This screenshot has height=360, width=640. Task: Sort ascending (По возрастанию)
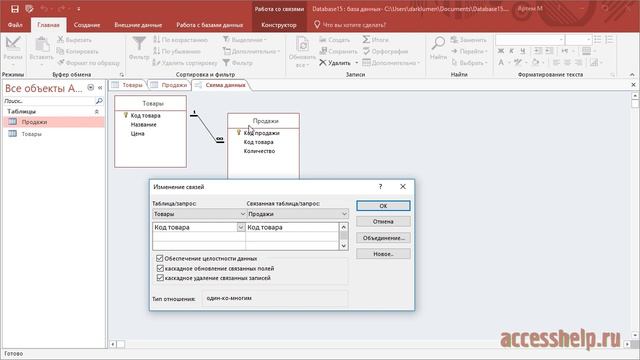[180, 40]
